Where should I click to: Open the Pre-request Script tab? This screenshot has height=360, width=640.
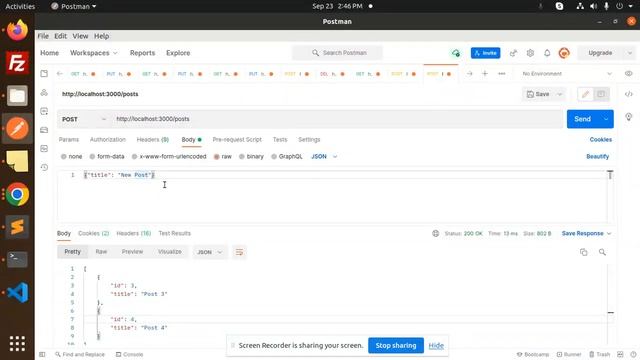pos(237,140)
